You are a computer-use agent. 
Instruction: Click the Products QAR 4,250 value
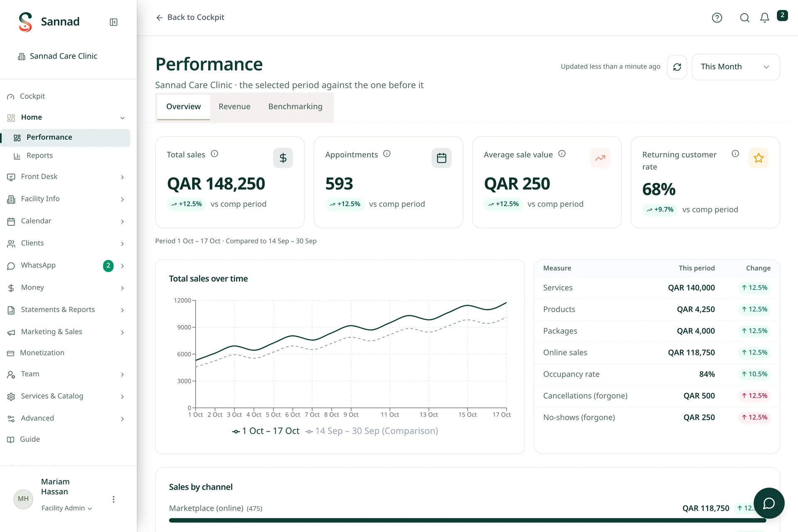pyautogui.click(x=696, y=309)
